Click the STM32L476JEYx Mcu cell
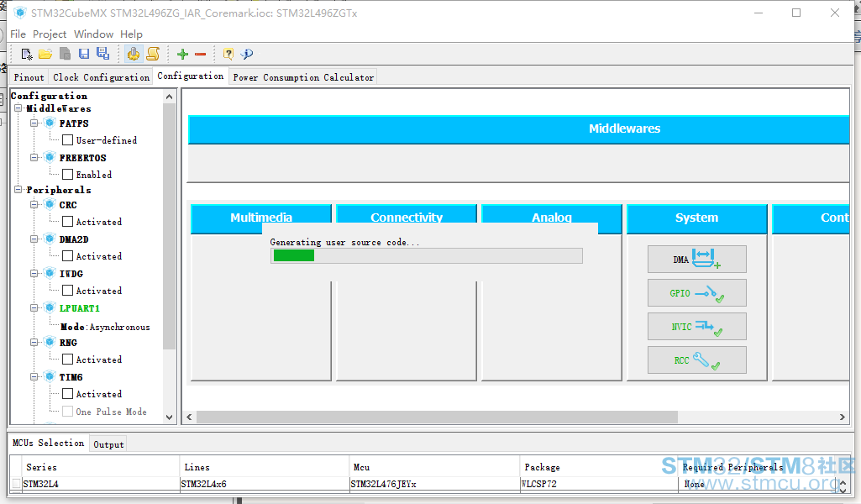The width and height of the screenshot is (861, 504). 434,484
